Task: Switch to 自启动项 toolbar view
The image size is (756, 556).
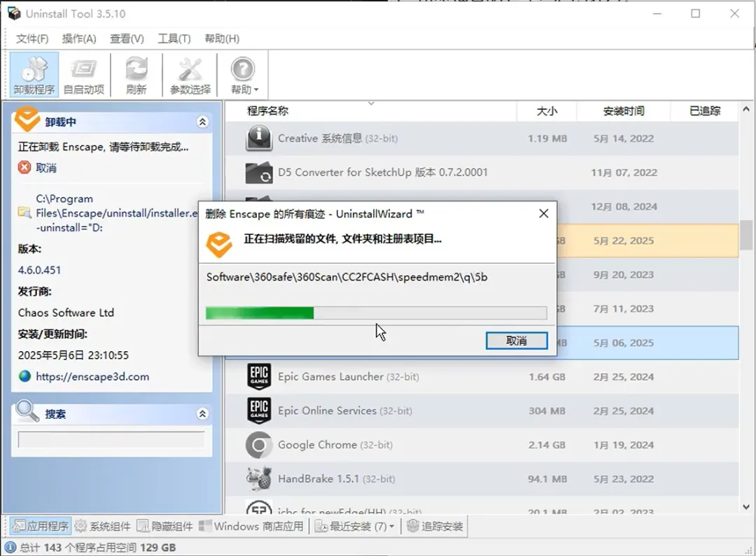Action: 84,75
